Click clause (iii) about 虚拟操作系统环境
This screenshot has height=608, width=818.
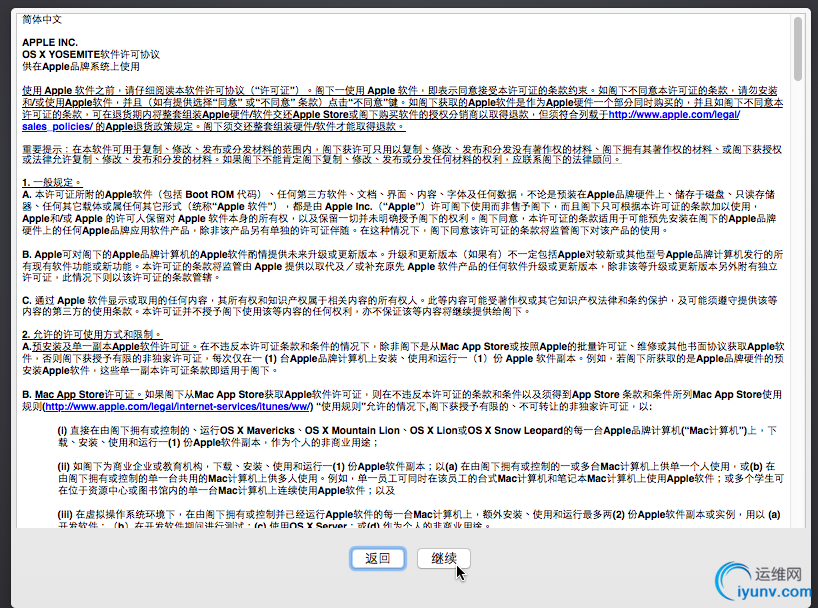[x=419, y=519]
